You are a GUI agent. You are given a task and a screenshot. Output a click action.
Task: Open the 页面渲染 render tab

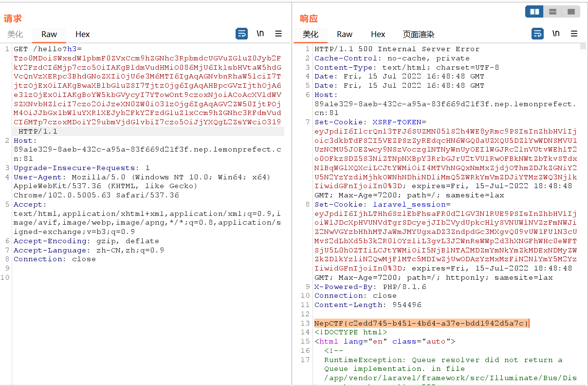click(419, 34)
